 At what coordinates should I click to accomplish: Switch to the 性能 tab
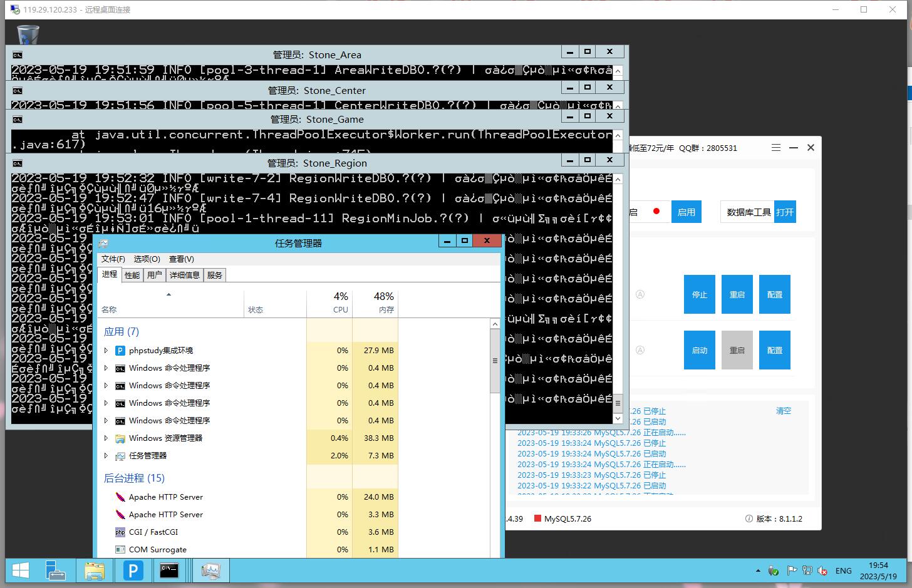[x=132, y=275]
